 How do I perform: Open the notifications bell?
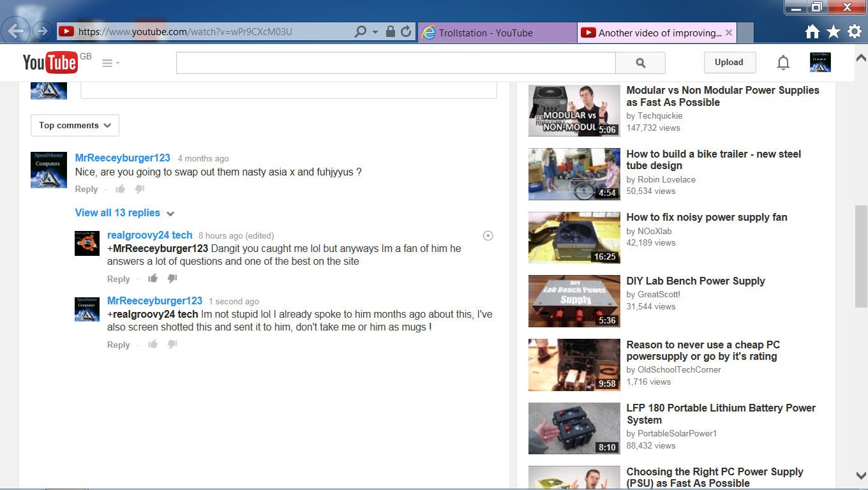tap(783, 63)
